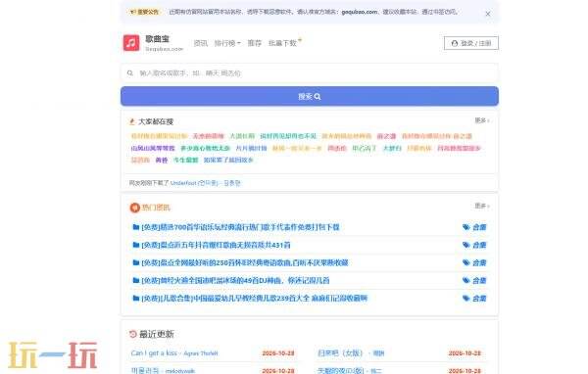Click folder icon of 49首DJ神曲 row

(136, 280)
